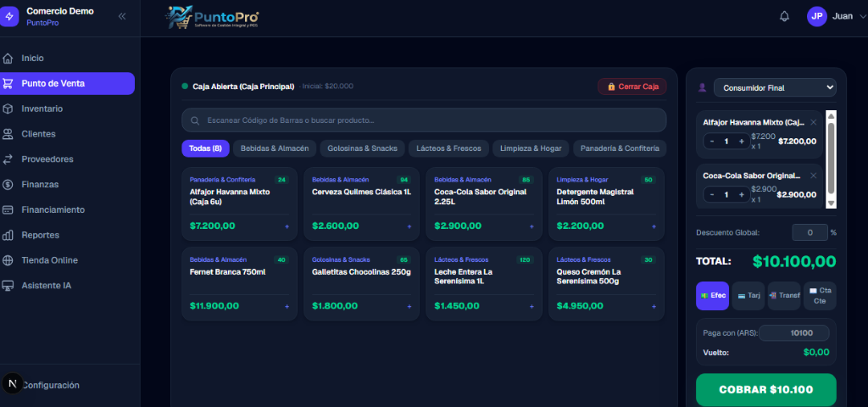Go to Inicio in sidebar
868x407 pixels.
pyautogui.click(x=33, y=59)
